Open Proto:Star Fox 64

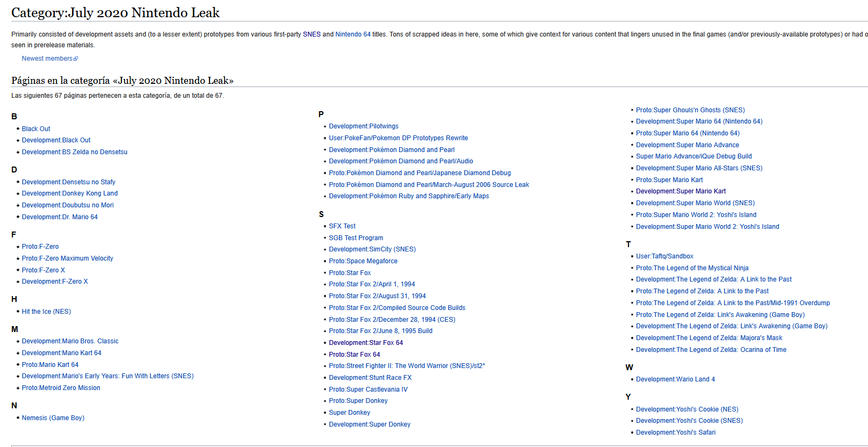(355, 355)
